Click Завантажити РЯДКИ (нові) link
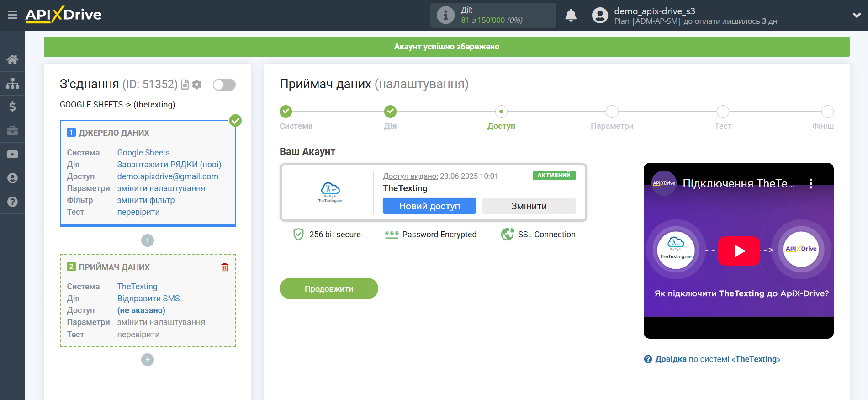The width and height of the screenshot is (868, 400). pyautogui.click(x=169, y=165)
